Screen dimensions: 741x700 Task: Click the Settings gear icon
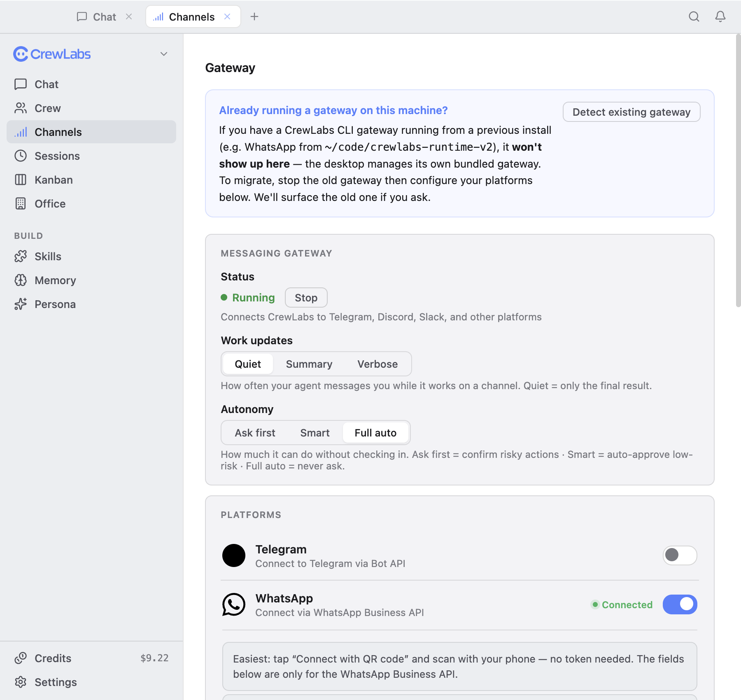tap(21, 682)
